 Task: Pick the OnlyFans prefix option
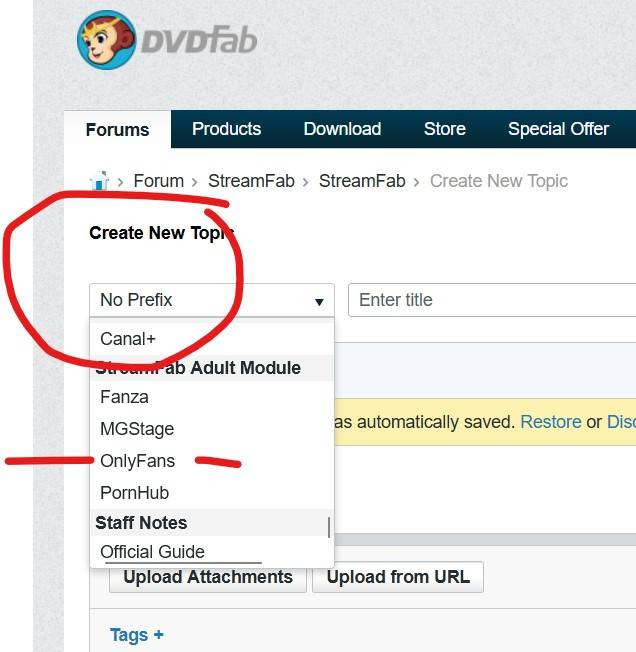point(137,461)
